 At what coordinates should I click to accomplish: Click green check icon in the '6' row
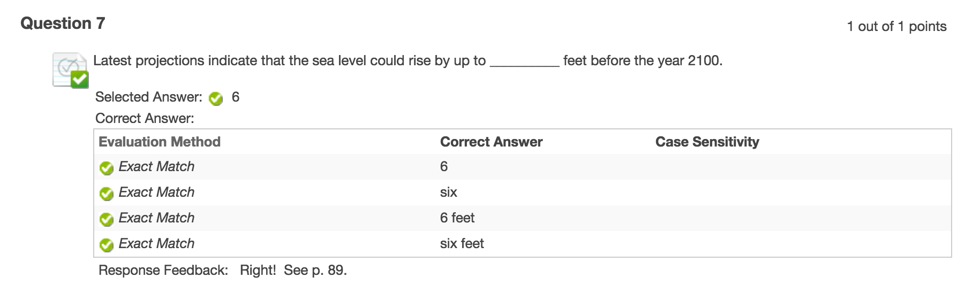[107, 168]
